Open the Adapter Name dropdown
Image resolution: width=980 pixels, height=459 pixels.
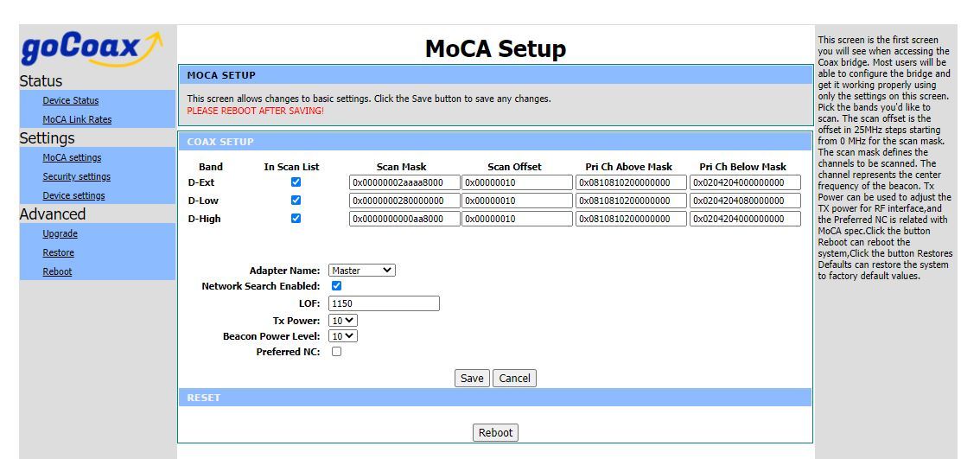361,271
